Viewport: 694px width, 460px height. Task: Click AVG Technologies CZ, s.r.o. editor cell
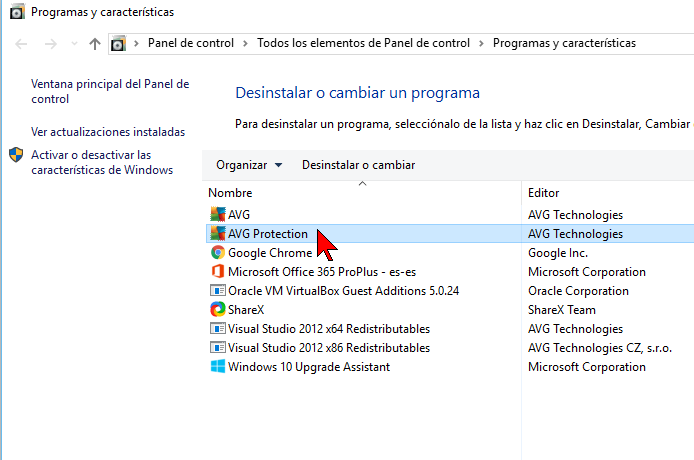(600, 348)
